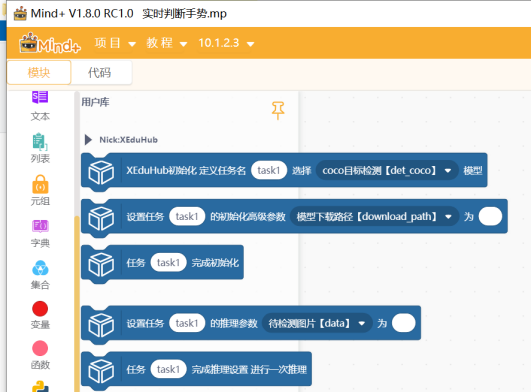The image size is (531, 392).
Task: Open the 元组 (Tuple) category
Action: tap(40, 190)
